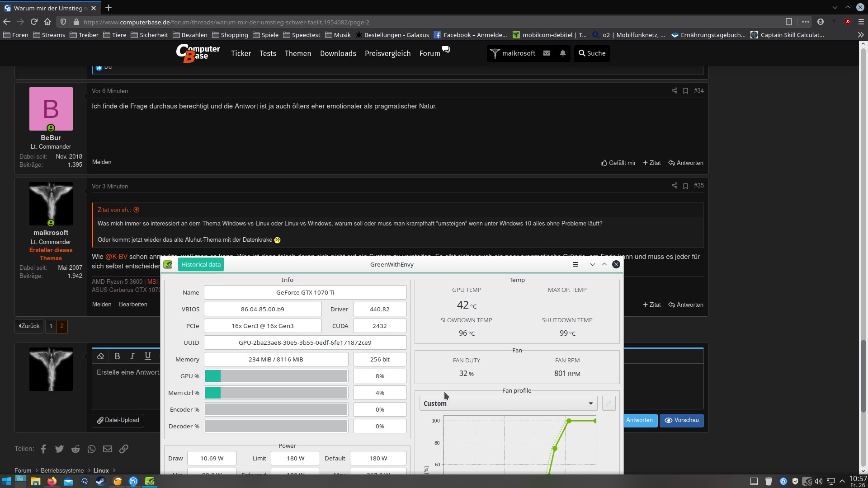
Task: Click the Bold formatting icon in editor
Action: pos(117,356)
